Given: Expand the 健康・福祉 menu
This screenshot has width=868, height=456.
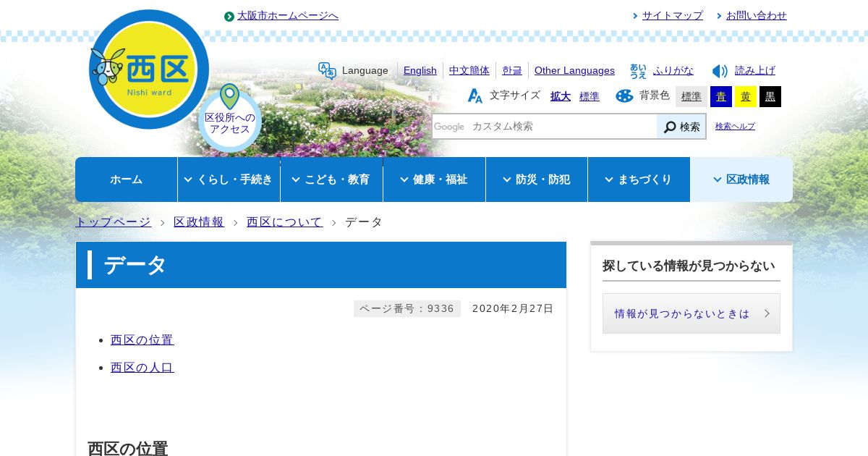Looking at the screenshot, I should pyautogui.click(x=434, y=180).
